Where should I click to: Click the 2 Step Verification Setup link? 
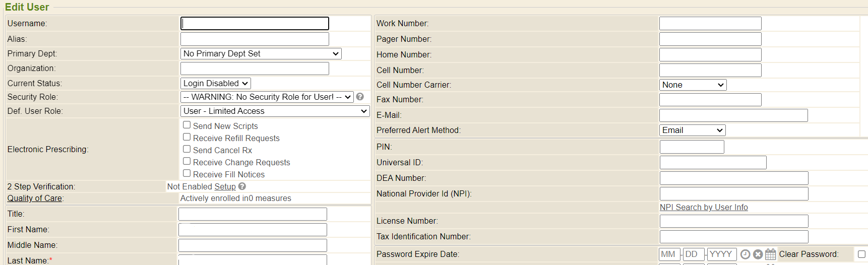[x=225, y=186]
